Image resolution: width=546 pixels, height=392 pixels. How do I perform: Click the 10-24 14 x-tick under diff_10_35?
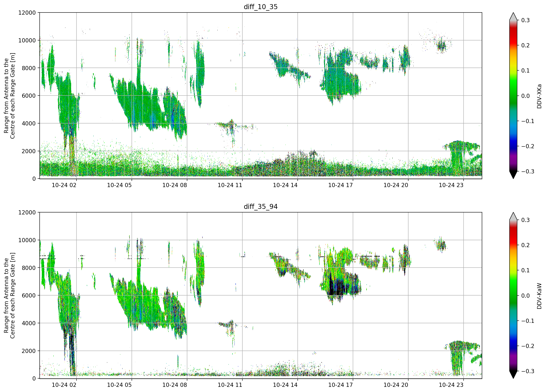point(285,185)
